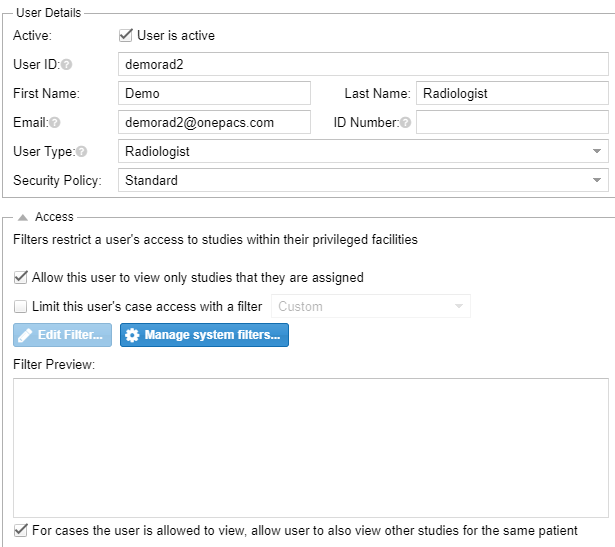Click the First Name input field

[x=215, y=93]
